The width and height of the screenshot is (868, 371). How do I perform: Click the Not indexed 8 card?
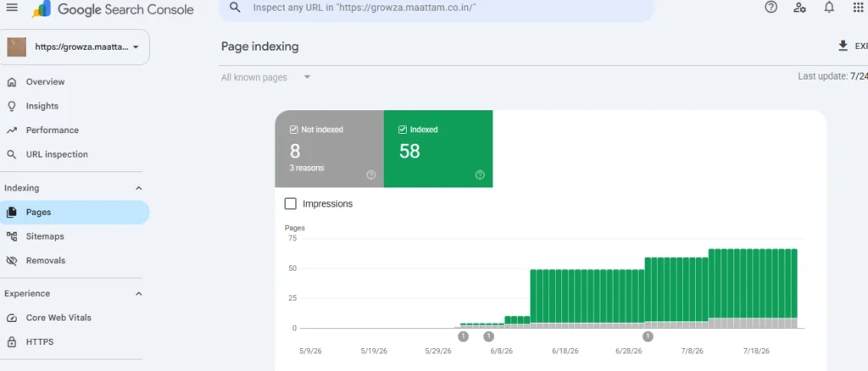[330, 149]
